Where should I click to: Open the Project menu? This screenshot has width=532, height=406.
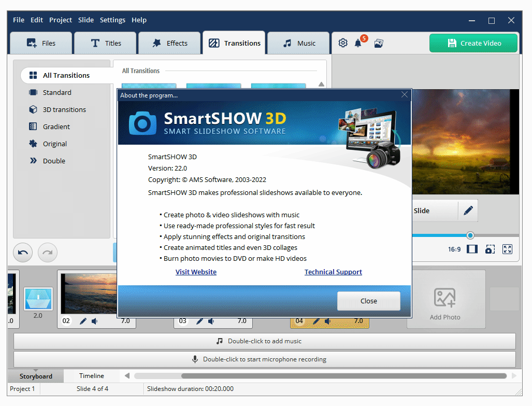pos(61,20)
